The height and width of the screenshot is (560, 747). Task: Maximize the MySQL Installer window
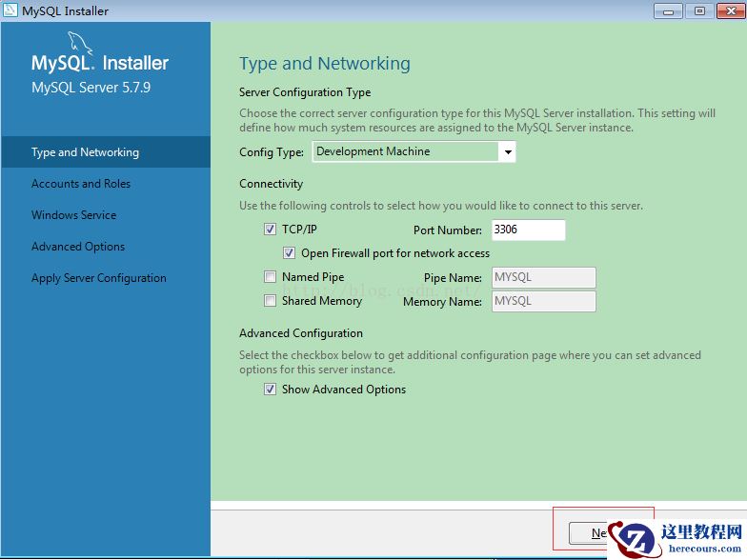click(x=699, y=10)
